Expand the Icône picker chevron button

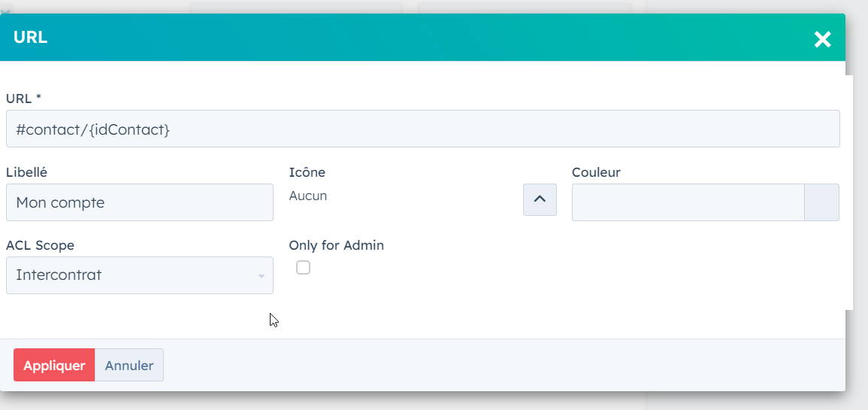[540, 199]
